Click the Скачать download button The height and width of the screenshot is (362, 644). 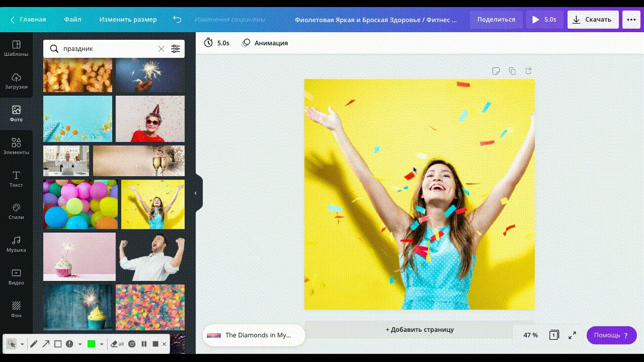[593, 20]
